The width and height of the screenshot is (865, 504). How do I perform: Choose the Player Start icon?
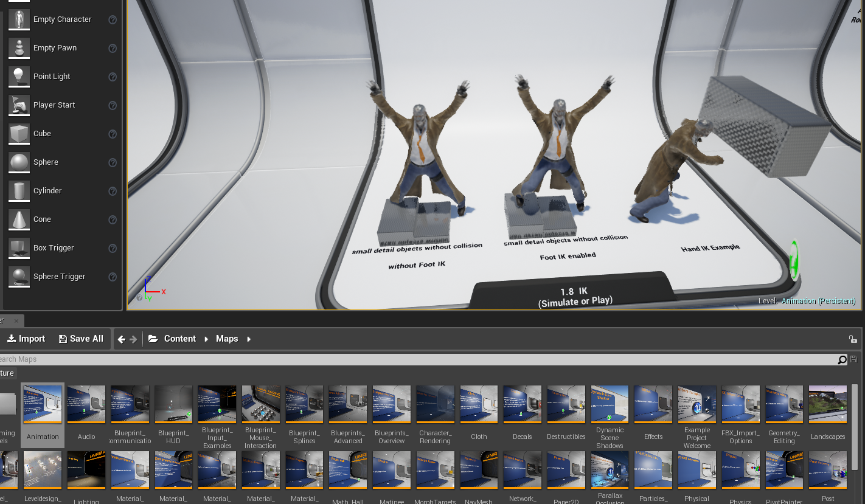pyautogui.click(x=19, y=105)
